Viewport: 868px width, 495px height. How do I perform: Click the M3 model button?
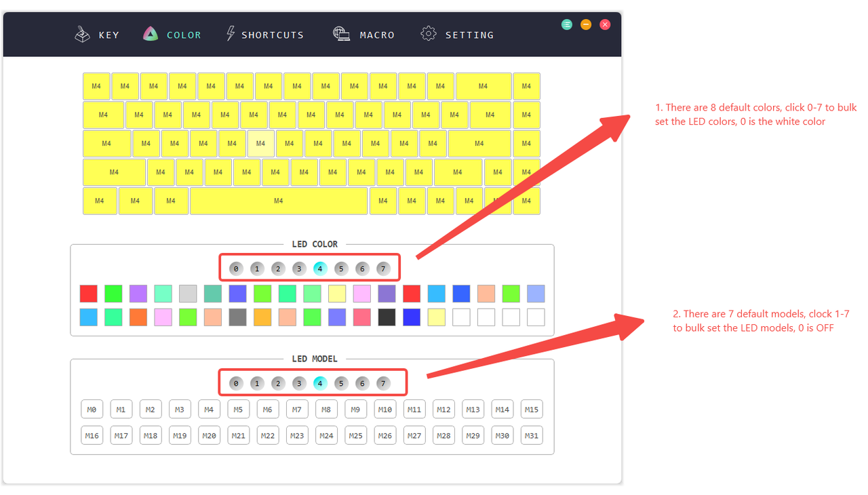tap(180, 410)
